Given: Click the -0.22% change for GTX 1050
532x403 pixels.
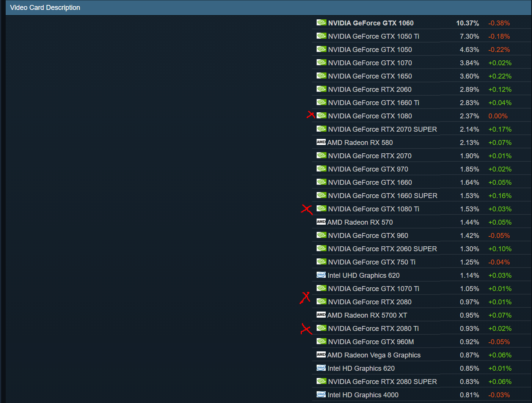Looking at the screenshot, I should tap(499, 50).
